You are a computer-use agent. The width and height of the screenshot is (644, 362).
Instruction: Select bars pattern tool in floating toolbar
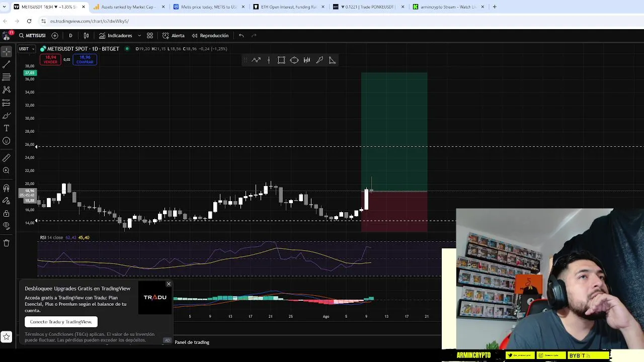[307, 60]
